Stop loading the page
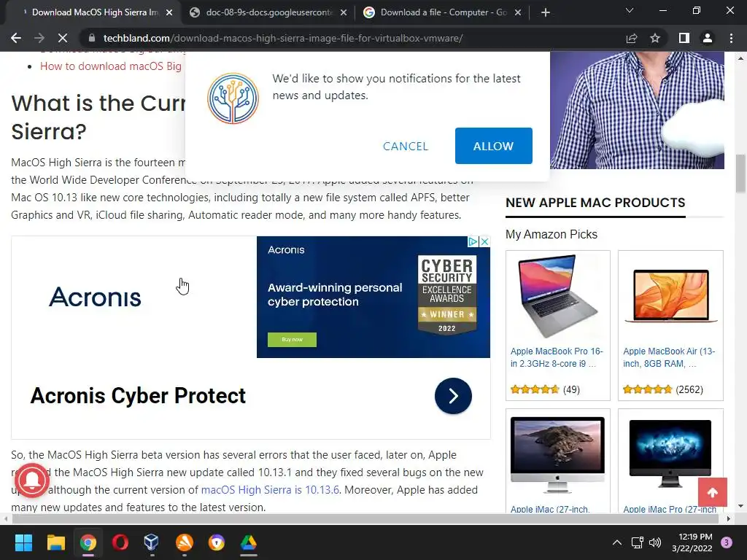 coord(63,38)
